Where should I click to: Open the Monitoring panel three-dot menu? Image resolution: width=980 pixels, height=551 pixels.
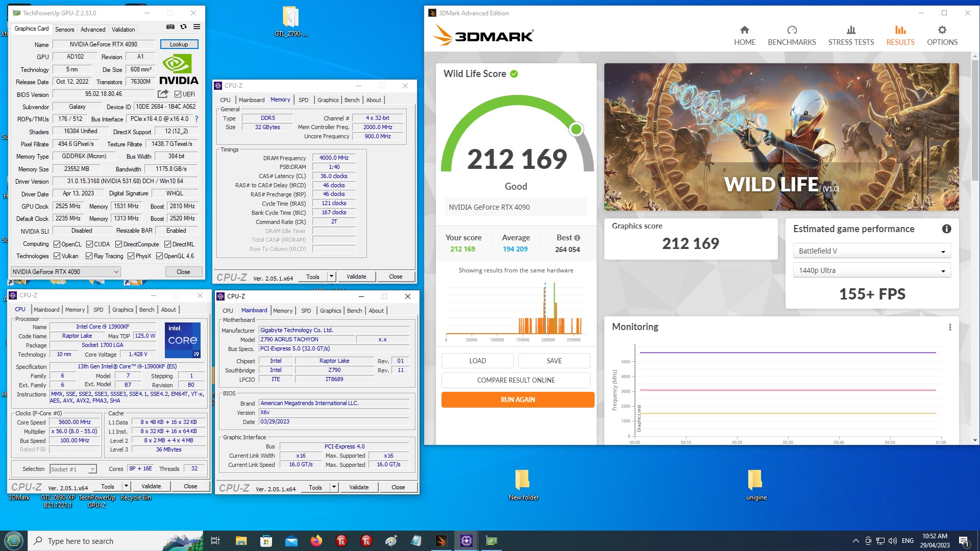[x=950, y=327]
